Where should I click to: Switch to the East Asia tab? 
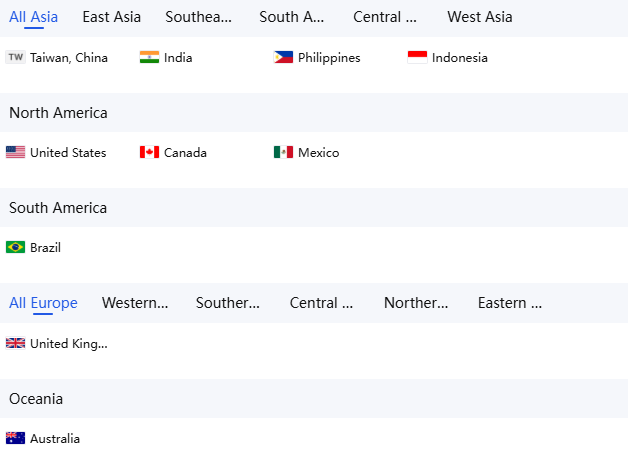tap(111, 17)
